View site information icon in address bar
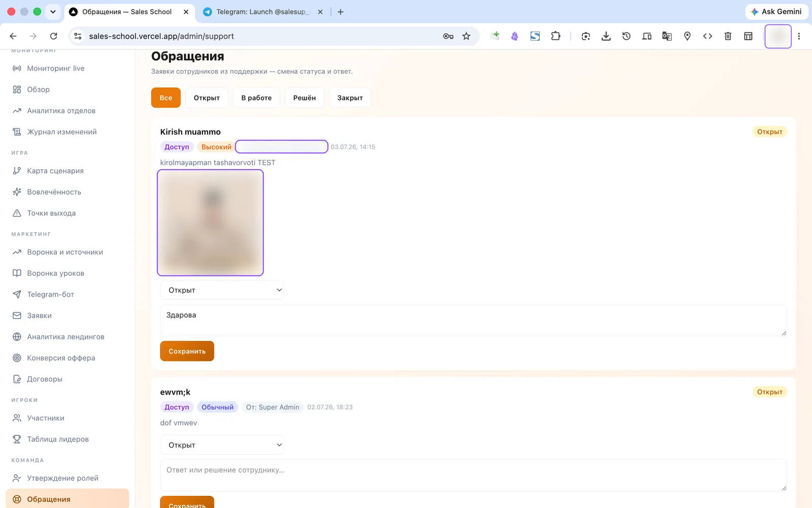This screenshot has height=508, width=812. coord(78,36)
